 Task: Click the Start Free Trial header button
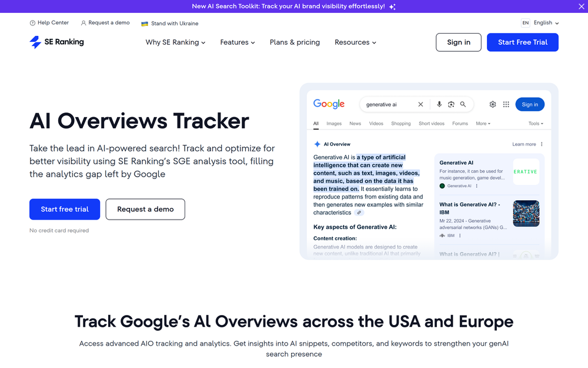522,42
